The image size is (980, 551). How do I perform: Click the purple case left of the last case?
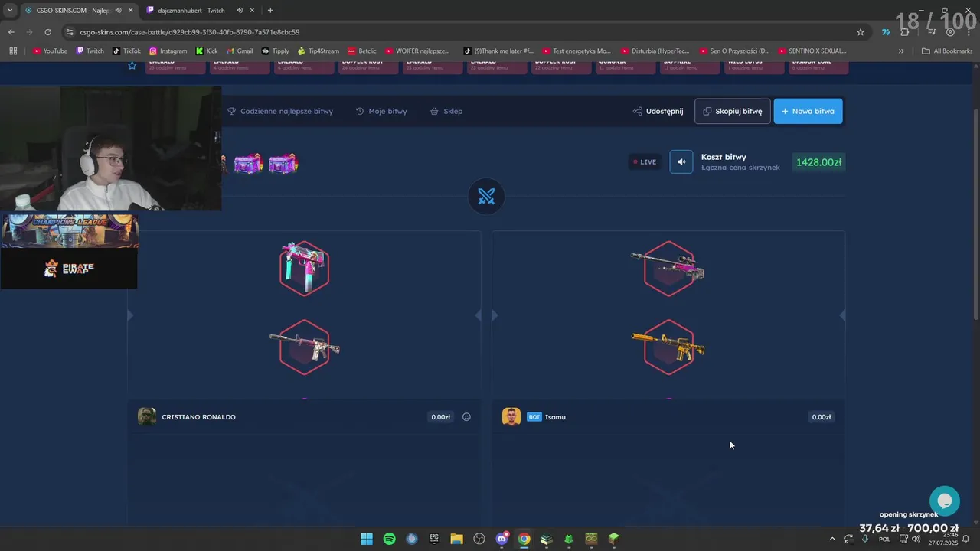(x=248, y=163)
